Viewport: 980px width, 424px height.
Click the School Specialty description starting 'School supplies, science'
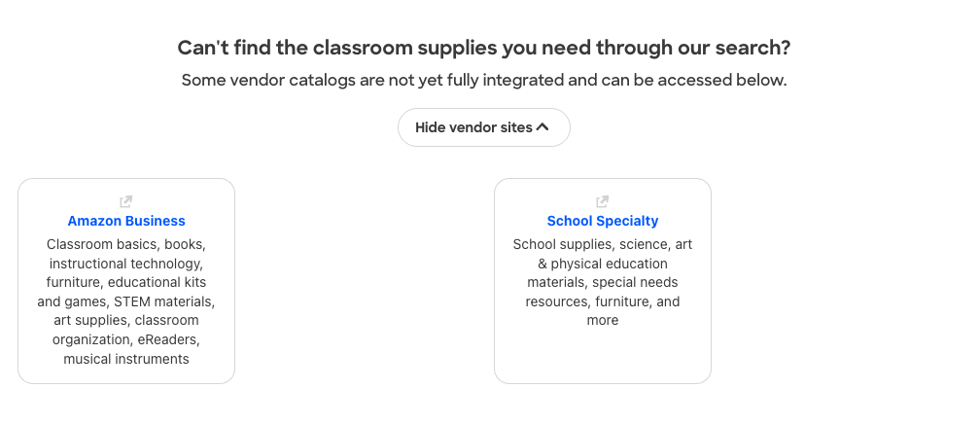pyautogui.click(x=603, y=282)
